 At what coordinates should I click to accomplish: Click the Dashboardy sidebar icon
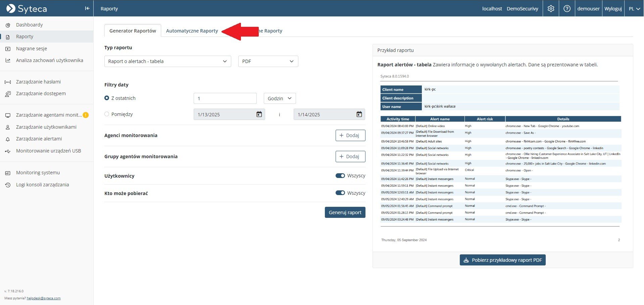click(8, 25)
